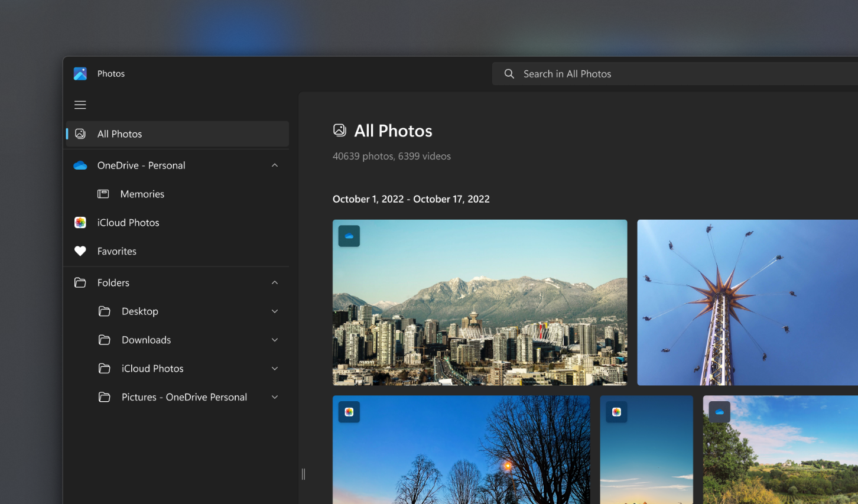Collapse the OneDrive - Personal section

click(x=274, y=165)
